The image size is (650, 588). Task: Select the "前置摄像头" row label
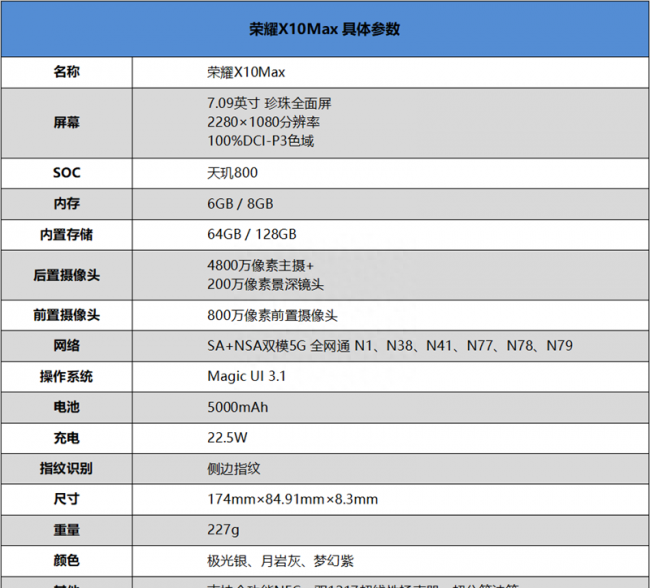(x=66, y=315)
